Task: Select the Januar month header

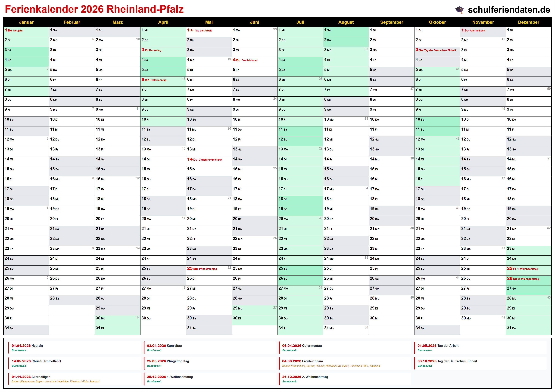Action: tap(26, 22)
